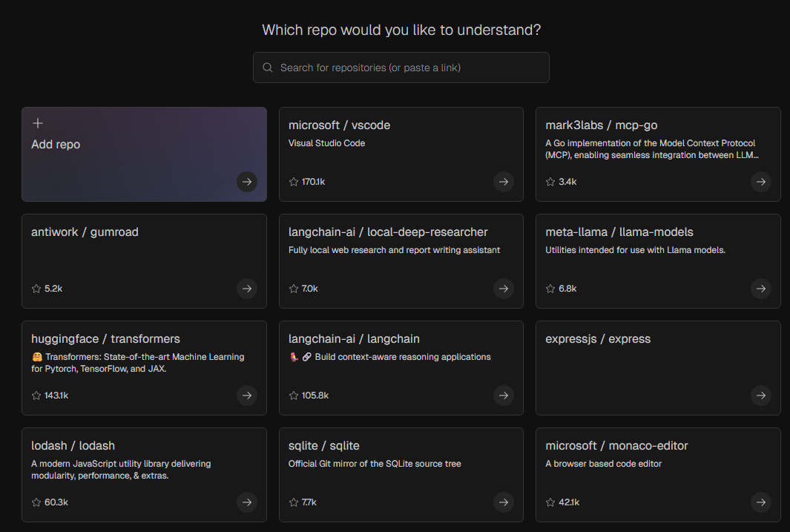Click the 42.1k star count

(569, 502)
